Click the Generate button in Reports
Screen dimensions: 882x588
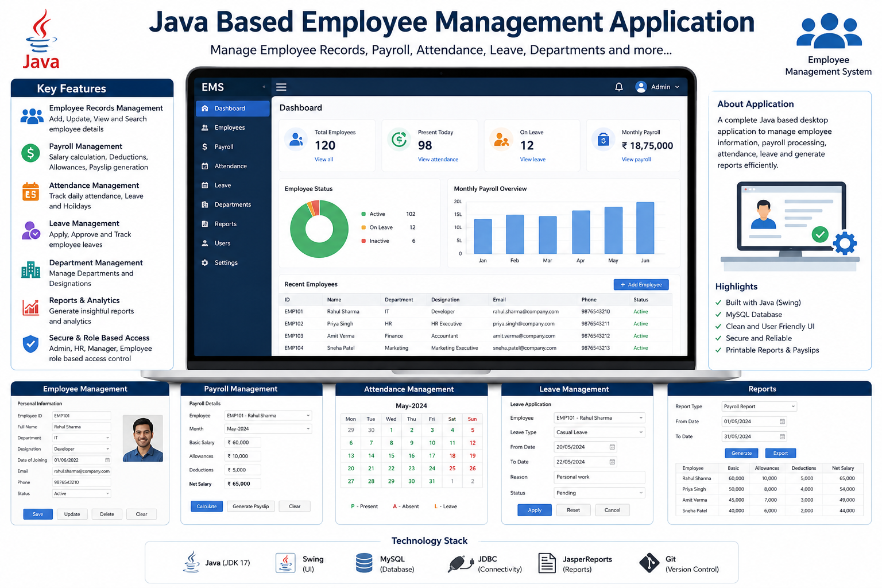(741, 453)
